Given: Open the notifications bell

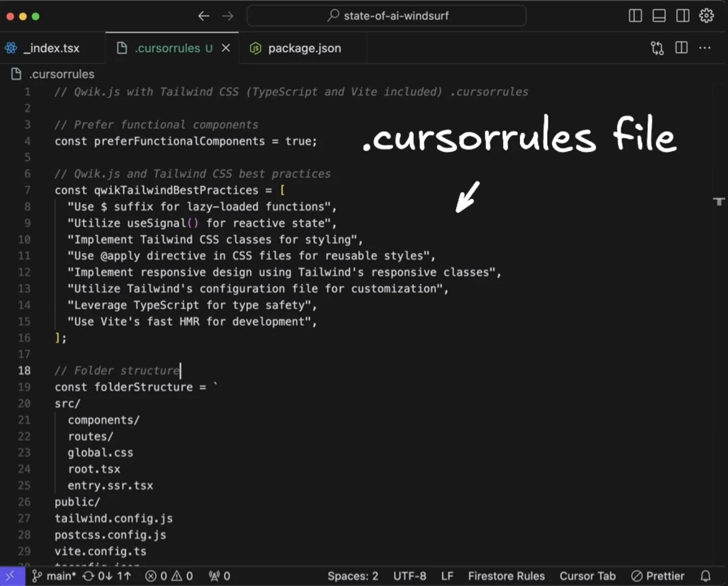Looking at the screenshot, I should tap(705, 576).
